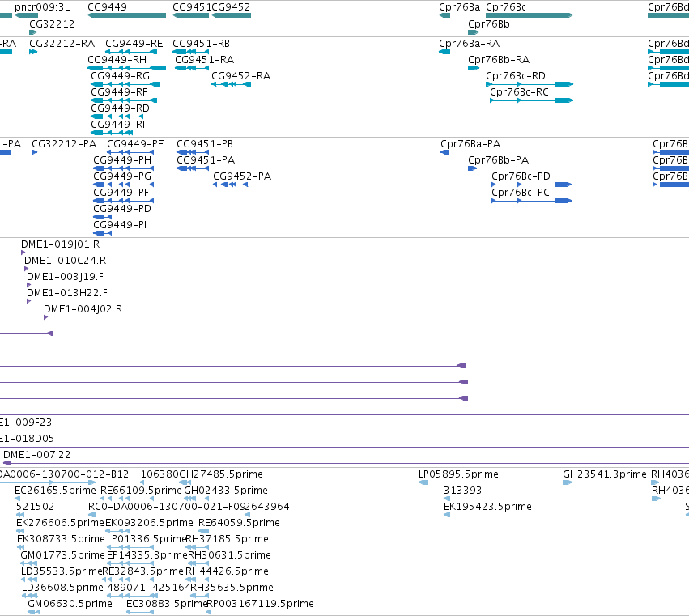Click EST label EK276606.5prime

[x=60, y=523]
